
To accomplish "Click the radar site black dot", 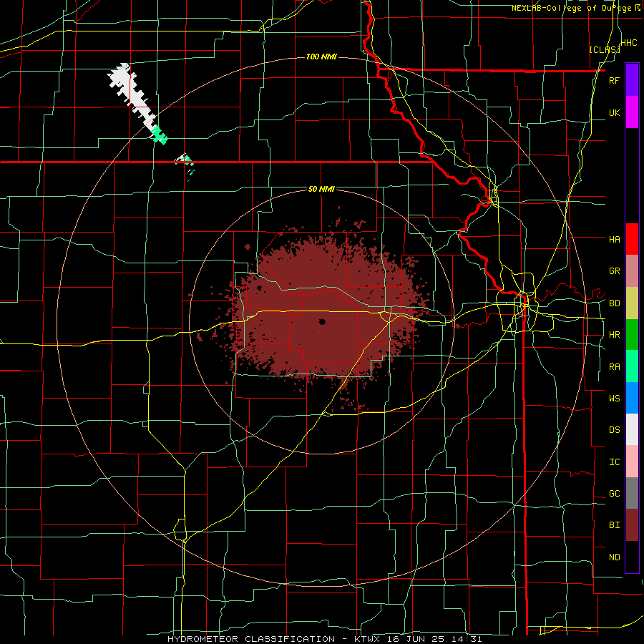I will tap(322, 321).
